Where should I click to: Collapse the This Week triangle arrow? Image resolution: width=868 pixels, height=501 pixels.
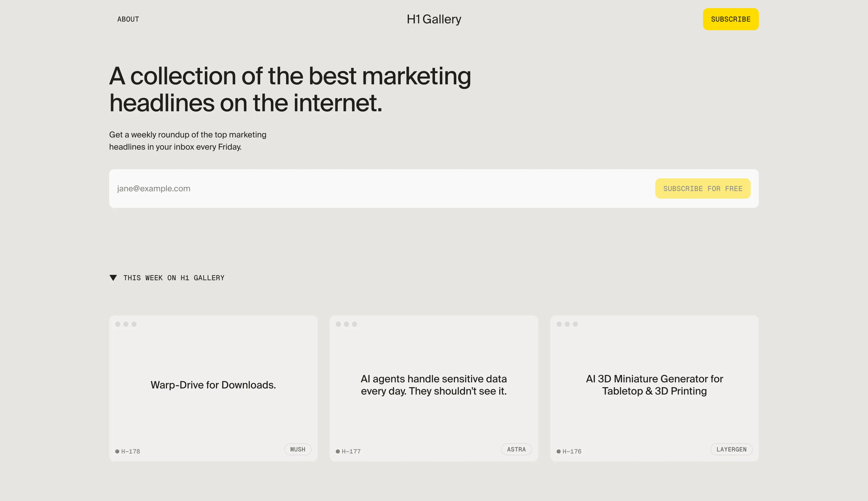point(113,278)
